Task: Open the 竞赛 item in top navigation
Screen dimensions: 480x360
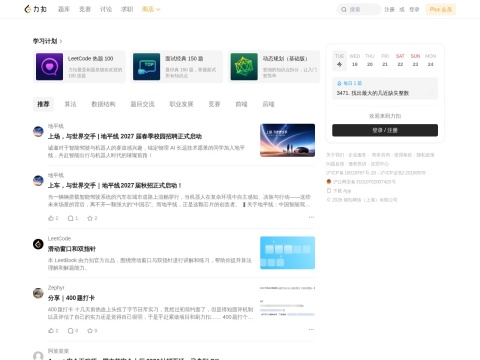Action: pos(85,9)
